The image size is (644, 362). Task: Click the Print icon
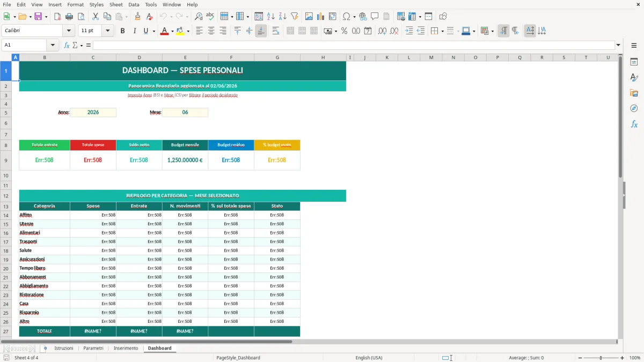coord(69,17)
